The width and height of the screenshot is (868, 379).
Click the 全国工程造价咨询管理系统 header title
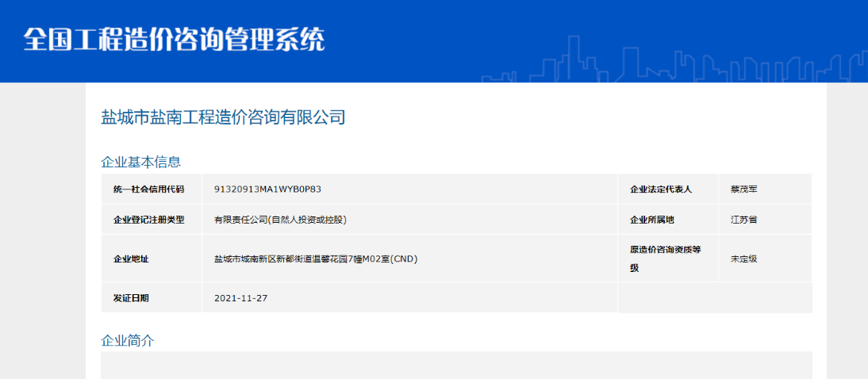[174, 40]
